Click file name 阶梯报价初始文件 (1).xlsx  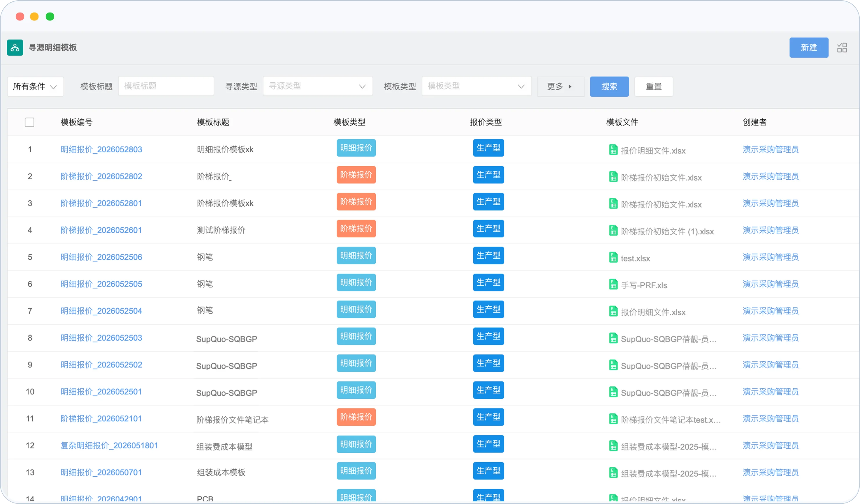click(667, 231)
